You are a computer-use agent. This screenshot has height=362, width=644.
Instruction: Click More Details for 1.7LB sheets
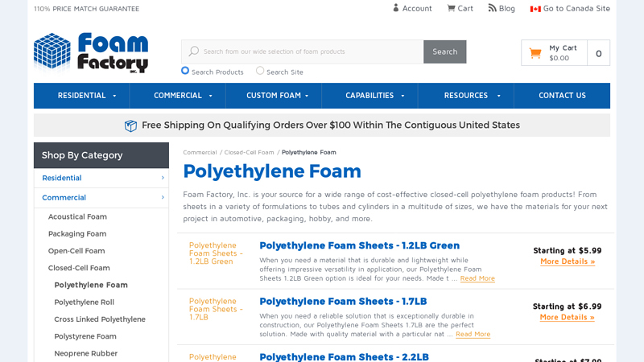567,317
